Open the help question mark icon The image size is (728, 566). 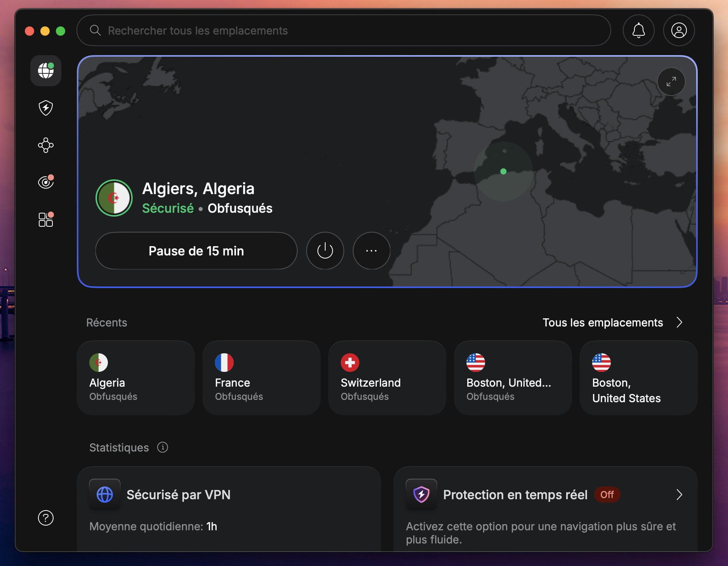[46, 518]
